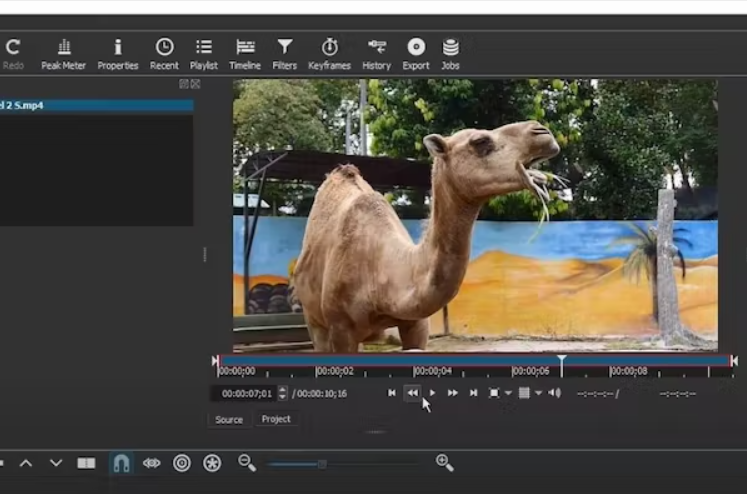This screenshot has height=494, width=747.
Task: Zoom in the timeline
Action: (x=444, y=463)
